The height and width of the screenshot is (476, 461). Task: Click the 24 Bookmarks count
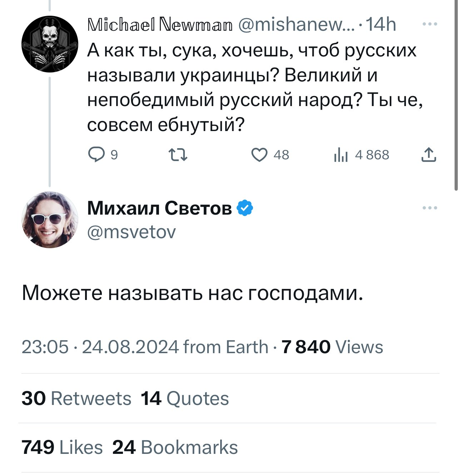(175, 447)
